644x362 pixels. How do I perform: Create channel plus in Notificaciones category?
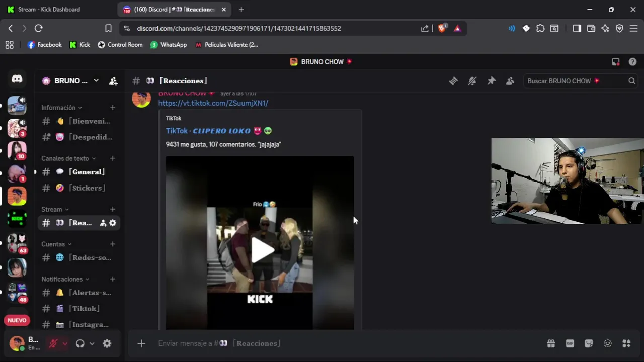(x=113, y=279)
